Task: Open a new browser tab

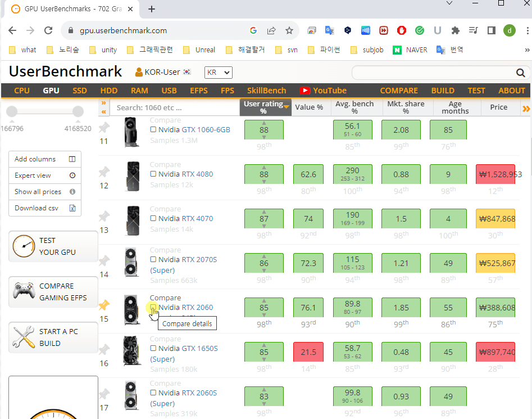Action: click(x=152, y=9)
